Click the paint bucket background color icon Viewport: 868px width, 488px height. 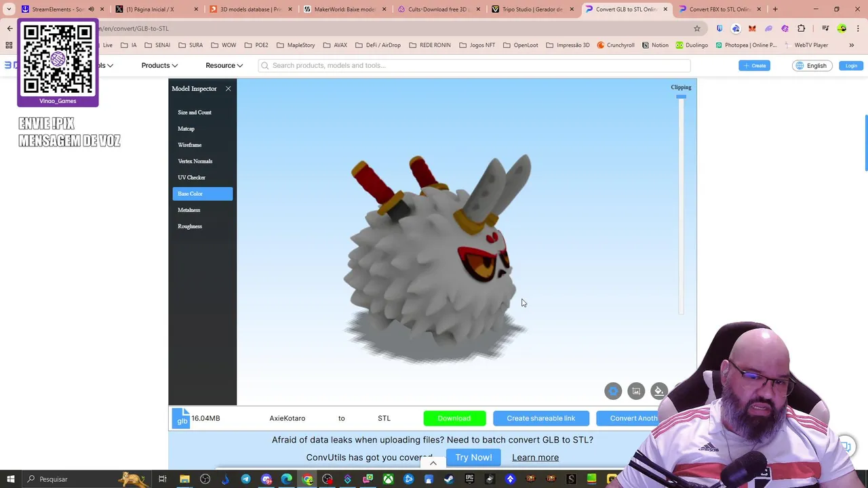pos(658,391)
